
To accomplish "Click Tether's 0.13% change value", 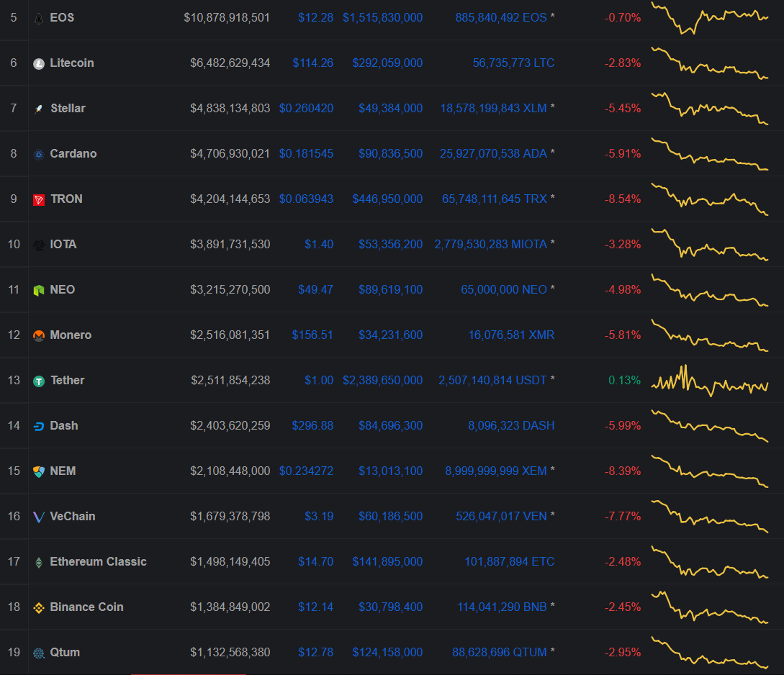I will (x=624, y=380).
